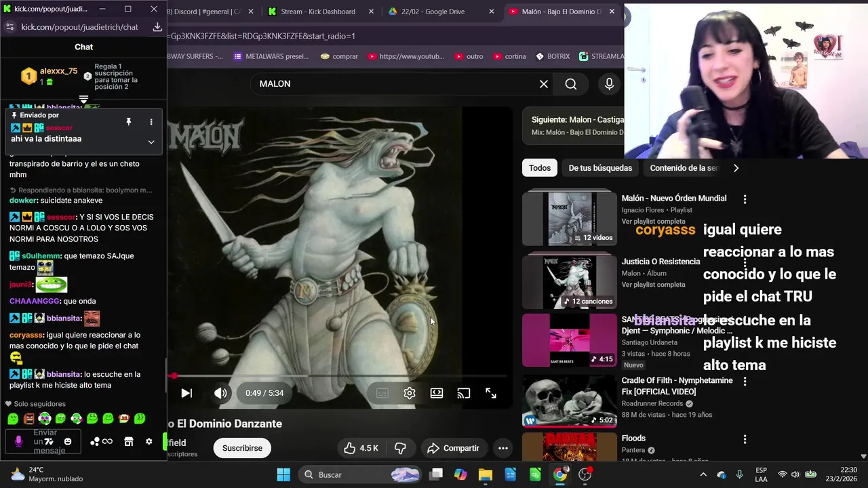868x488 pixels.
Task: Open the 'comprar' bookmark
Action: click(x=339, y=56)
